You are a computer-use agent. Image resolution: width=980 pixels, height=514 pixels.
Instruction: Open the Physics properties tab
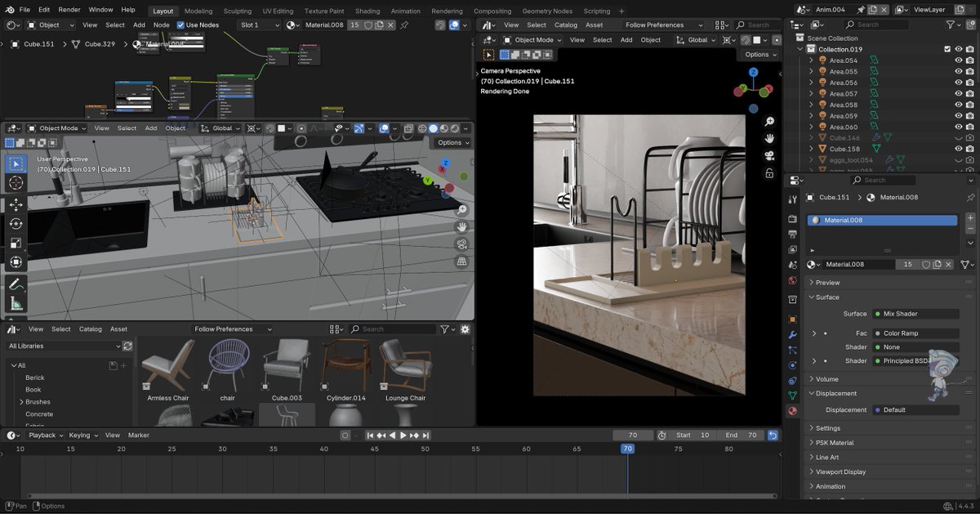pos(792,365)
